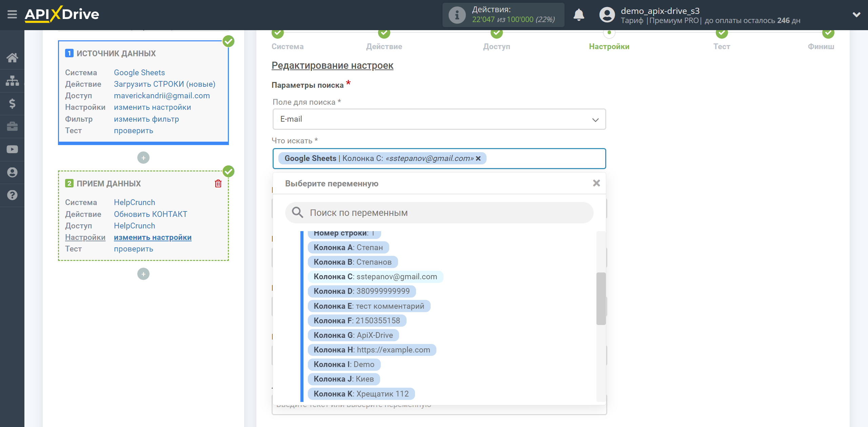Go to the Действие step
This screenshot has width=868, height=427.
(x=384, y=46)
